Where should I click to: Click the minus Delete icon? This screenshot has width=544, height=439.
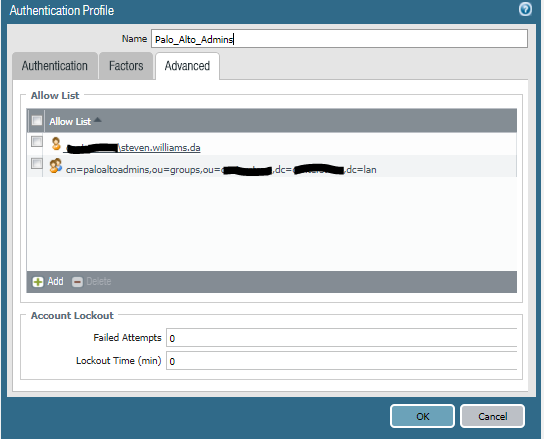pyautogui.click(x=77, y=282)
